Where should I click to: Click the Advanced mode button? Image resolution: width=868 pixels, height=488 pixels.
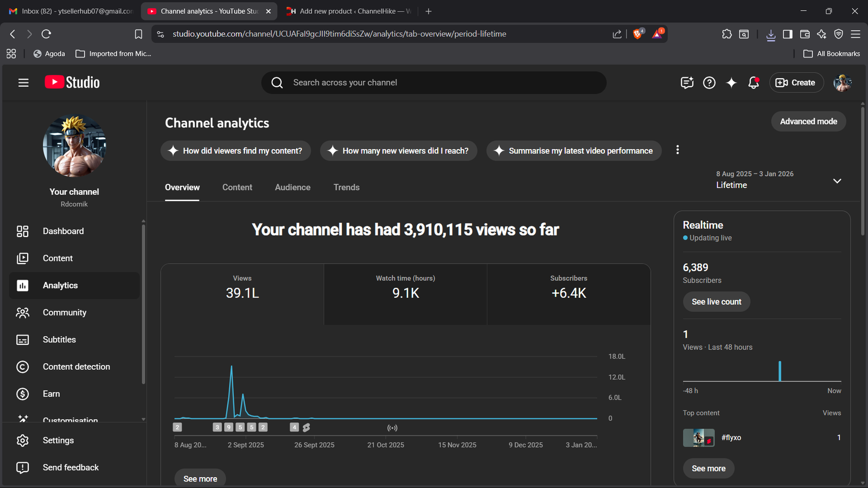point(808,121)
